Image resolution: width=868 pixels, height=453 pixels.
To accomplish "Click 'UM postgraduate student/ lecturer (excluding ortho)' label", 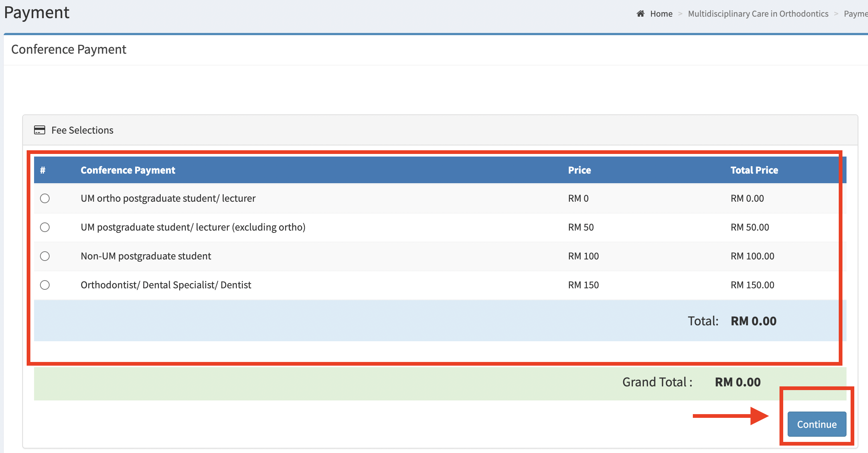I will pyautogui.click(x=193, y=227).
